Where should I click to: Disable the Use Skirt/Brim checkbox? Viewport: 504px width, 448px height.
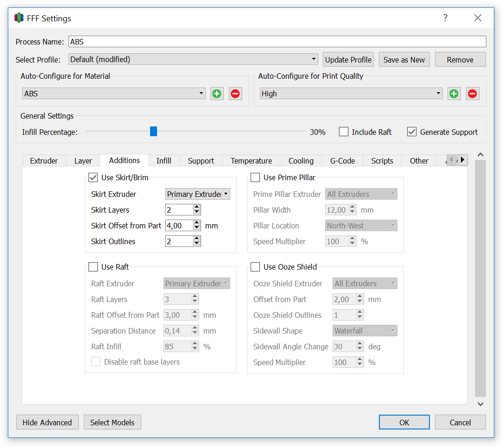click(x=93, y=177)
